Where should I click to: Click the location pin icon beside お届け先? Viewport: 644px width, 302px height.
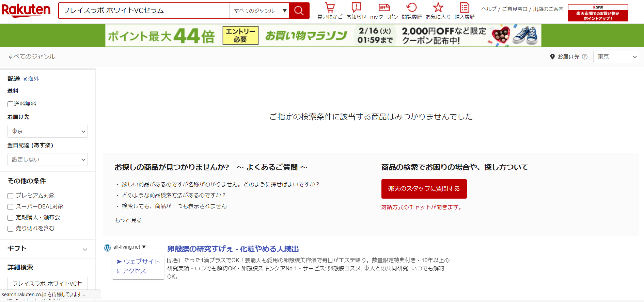point(552,56)
